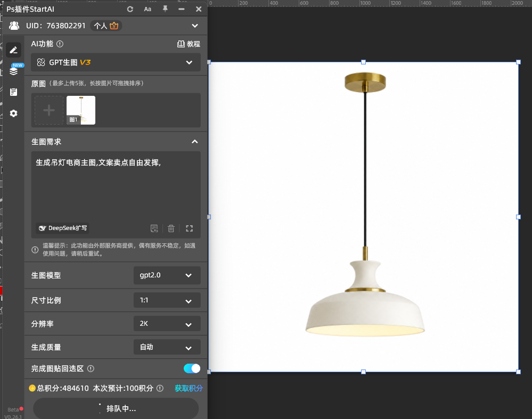
Task: Close the StartAI plugin panel
Action: click(x=199, y=9)
